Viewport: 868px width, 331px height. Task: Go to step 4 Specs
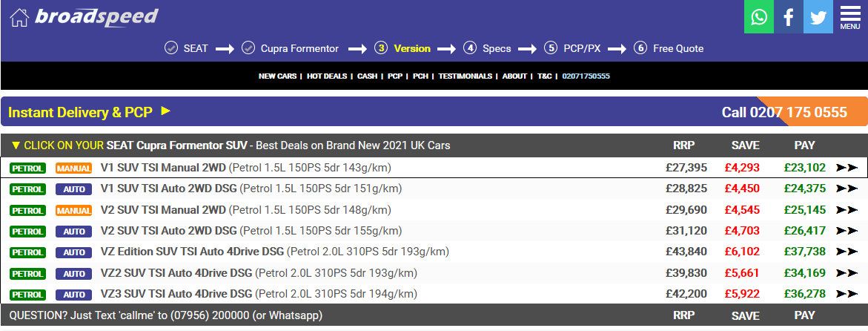(x=487, y=48)
